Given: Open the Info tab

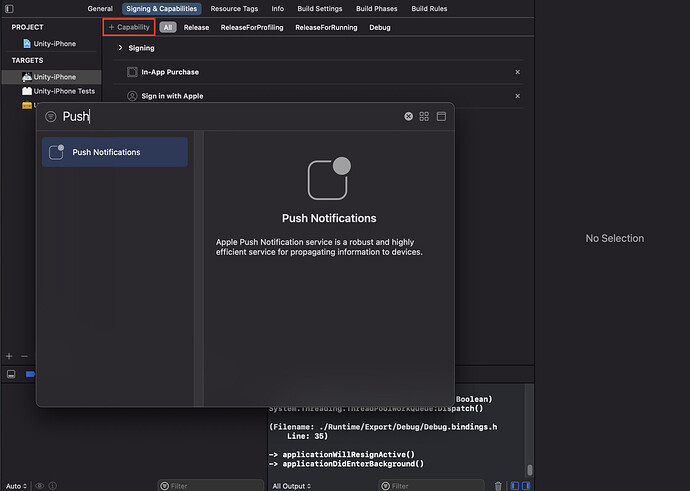Looking at the screenshot, I should click(x=277, y=8).
